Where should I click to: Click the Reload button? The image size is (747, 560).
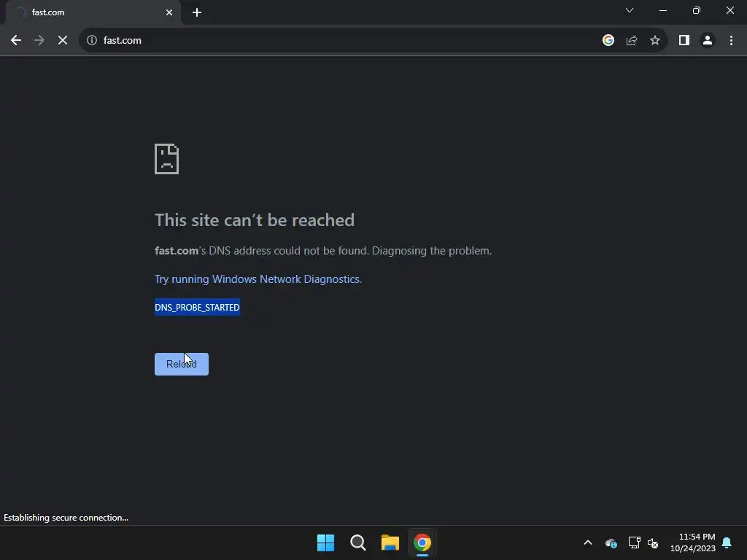pos(182,365)
